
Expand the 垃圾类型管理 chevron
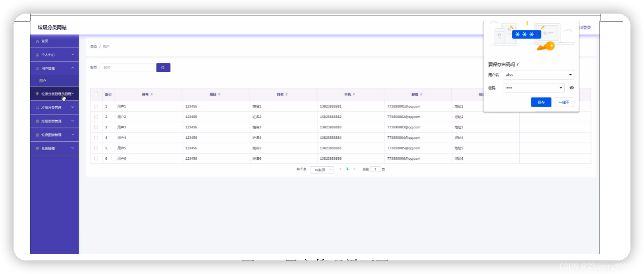click(73, 121)
